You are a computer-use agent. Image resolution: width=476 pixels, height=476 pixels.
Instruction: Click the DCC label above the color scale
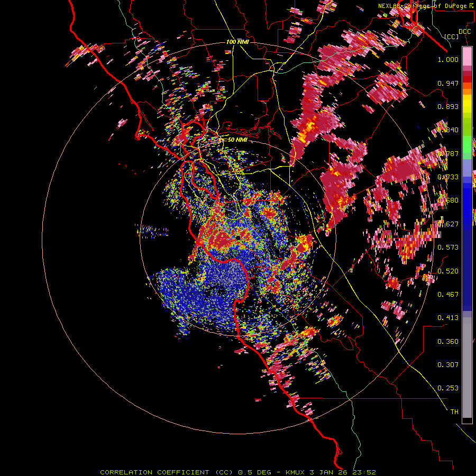464,31
